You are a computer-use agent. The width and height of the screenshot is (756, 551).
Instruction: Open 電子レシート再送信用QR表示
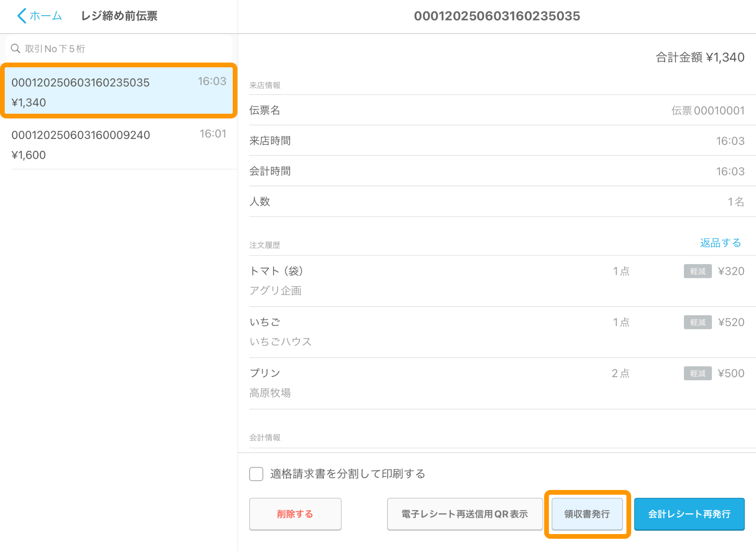[x=465, y=514]
